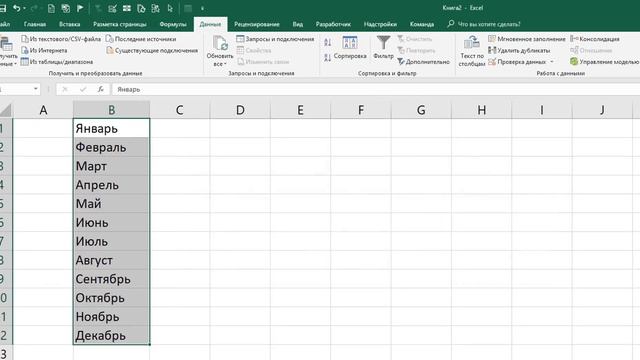This screenshot has height=360, width=640.
Task: Click the Select All corner triangle
Action: [6, 110]
